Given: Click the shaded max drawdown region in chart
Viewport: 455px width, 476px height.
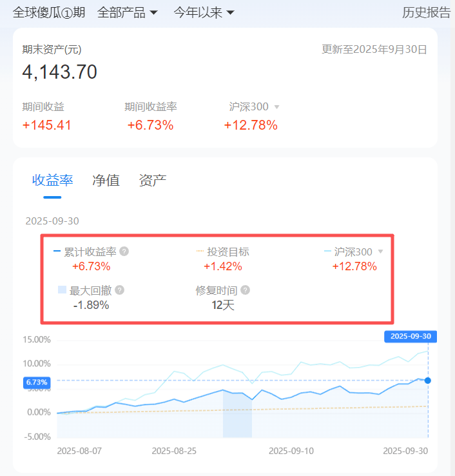Looking at the screenshot, I should pos(237,416).
